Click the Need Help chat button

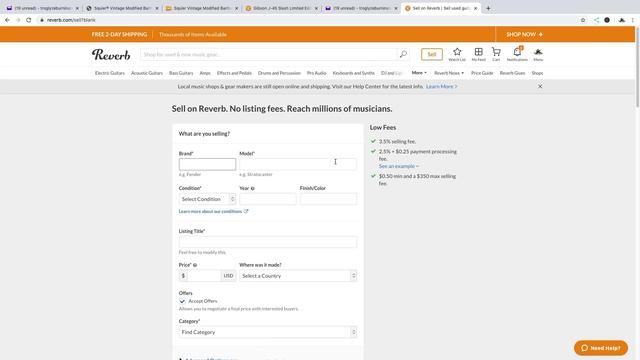(x=601, y=348)
